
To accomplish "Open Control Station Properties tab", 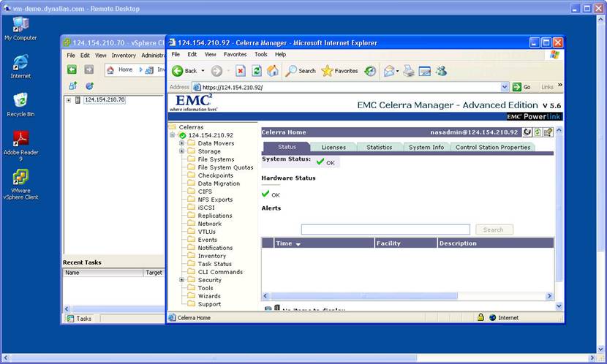I will click(493, 147).
